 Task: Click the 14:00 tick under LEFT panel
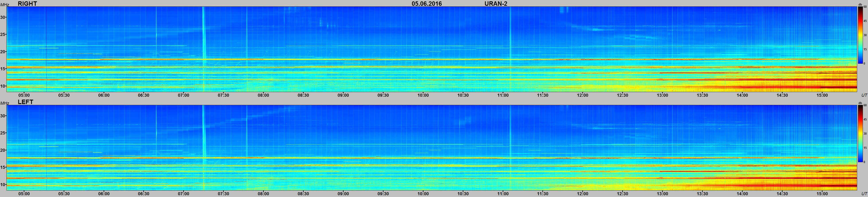pyautogui.click(x=742, y=194)
